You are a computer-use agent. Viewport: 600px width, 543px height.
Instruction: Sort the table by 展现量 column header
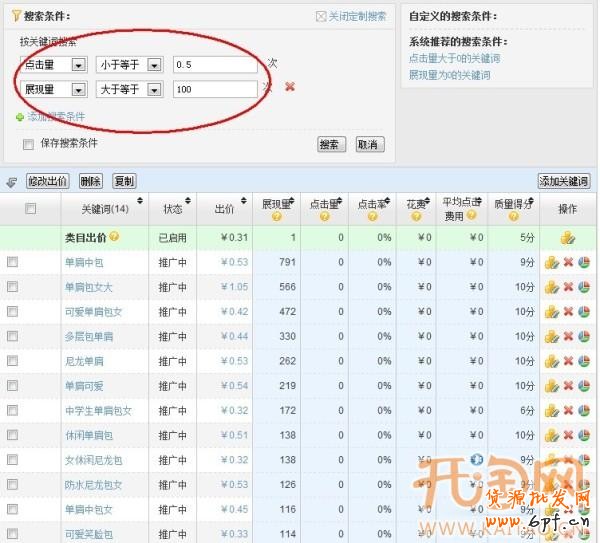277,203
